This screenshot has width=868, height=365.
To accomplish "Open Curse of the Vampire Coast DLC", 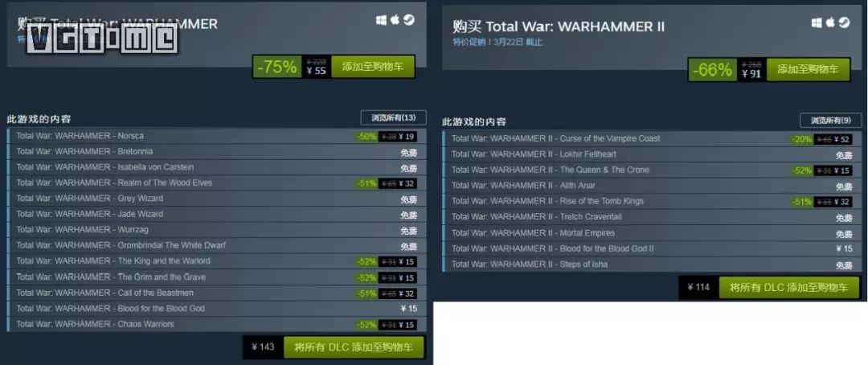I will click(x=652, y=139).
